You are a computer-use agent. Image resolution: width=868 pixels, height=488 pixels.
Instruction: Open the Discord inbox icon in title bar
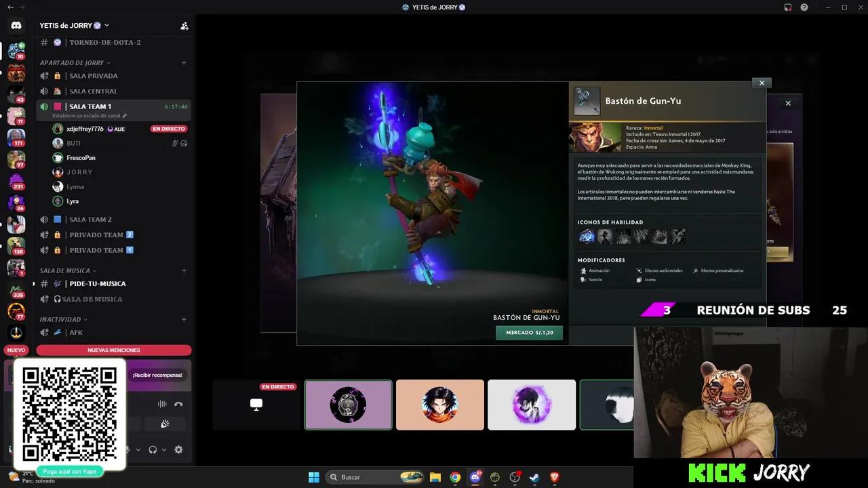click(x=788, y=7)
